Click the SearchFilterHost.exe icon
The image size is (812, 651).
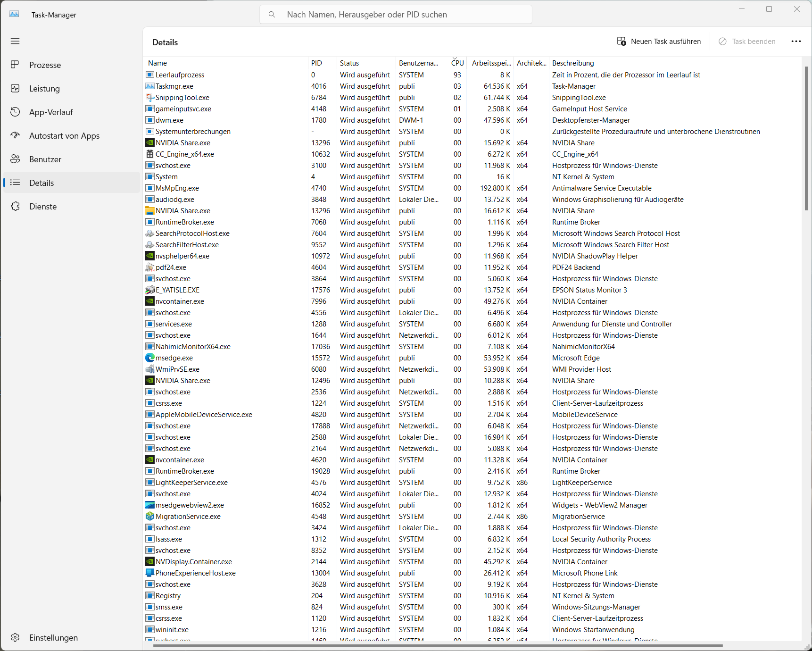click(150, 245)
